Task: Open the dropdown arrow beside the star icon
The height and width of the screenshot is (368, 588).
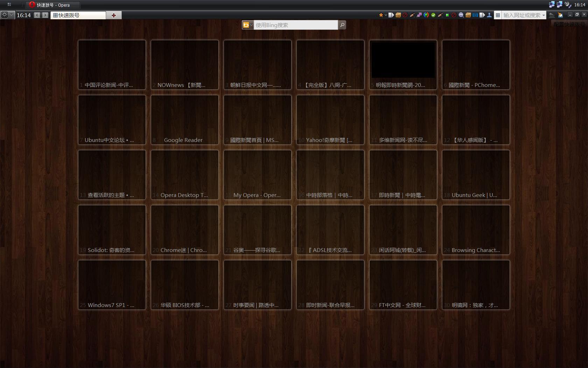Action: click(386, 15)
